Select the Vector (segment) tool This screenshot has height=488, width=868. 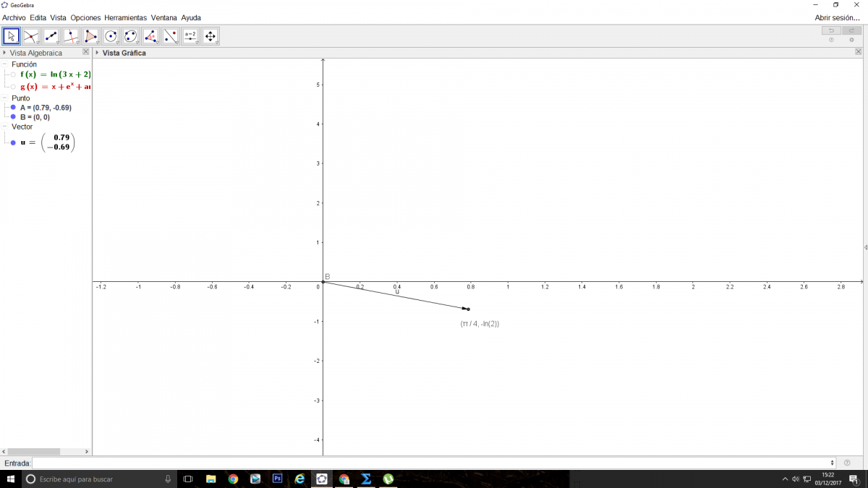51,36
